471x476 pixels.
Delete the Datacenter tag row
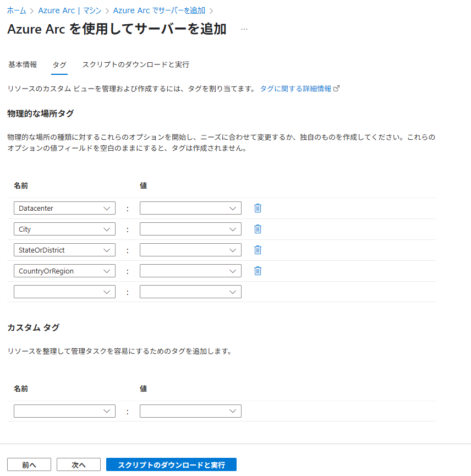pos(258,208)
